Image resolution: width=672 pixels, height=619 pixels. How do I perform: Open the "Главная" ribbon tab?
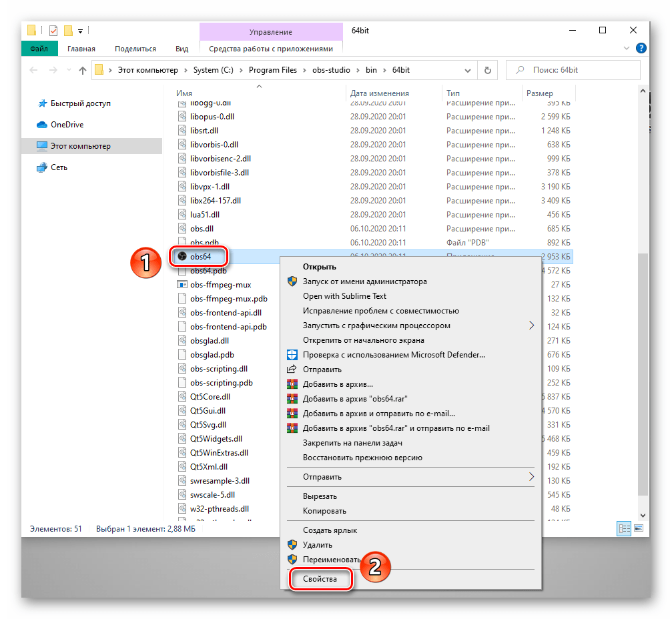[81, 49]
